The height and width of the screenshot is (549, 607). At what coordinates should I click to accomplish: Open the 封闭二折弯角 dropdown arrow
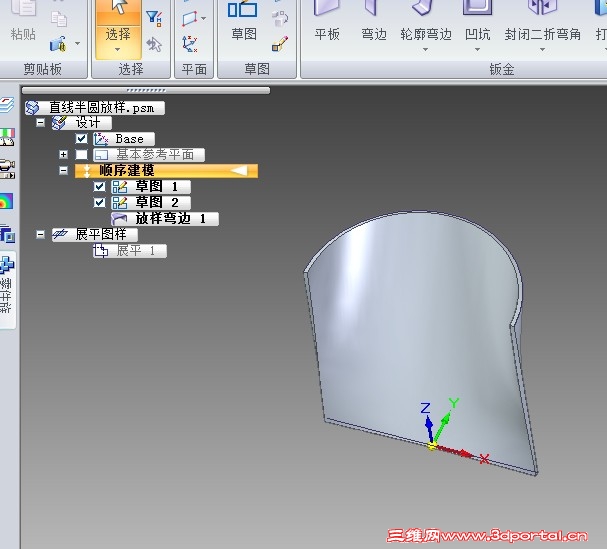[x=542, y=50]
